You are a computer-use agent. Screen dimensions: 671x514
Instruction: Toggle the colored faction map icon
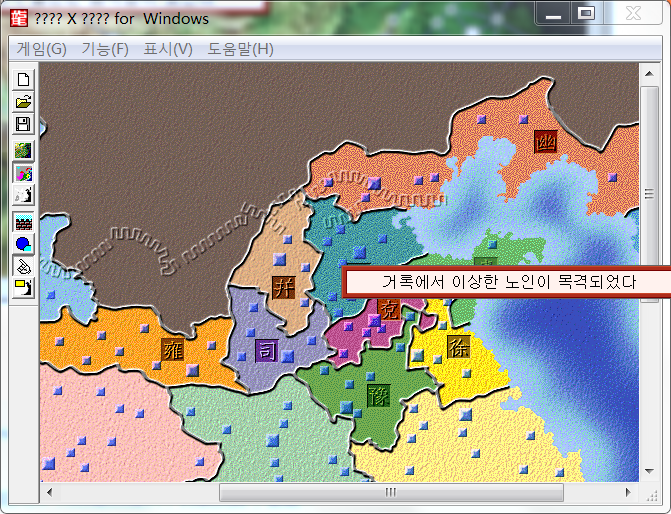tap(23, 173)
